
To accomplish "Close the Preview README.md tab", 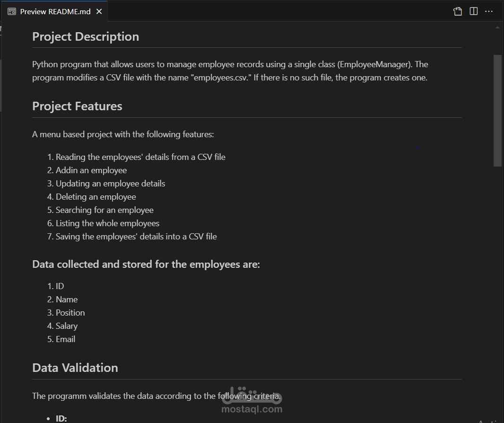I will tap(99, 11).
